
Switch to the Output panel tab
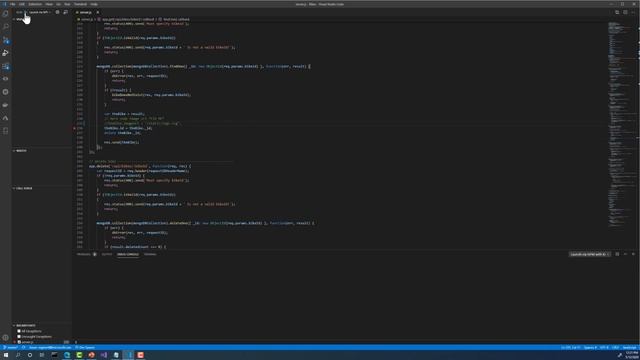pos(107,254)
